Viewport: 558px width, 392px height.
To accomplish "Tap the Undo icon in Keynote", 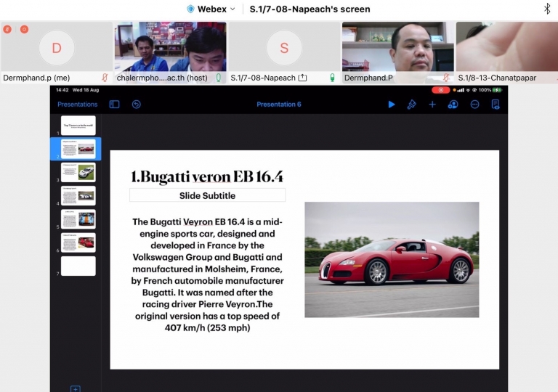I will point(137,105).
